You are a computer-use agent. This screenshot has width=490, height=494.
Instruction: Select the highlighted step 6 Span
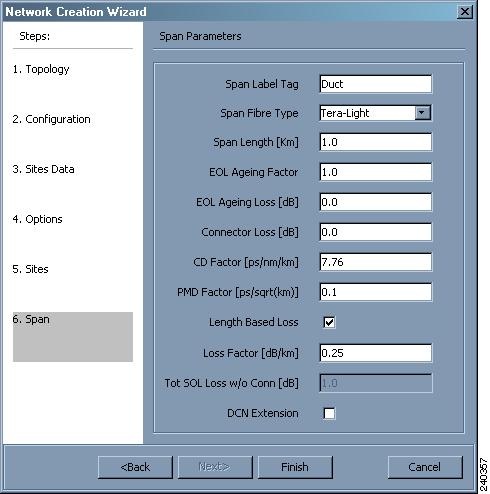[73, 337]
